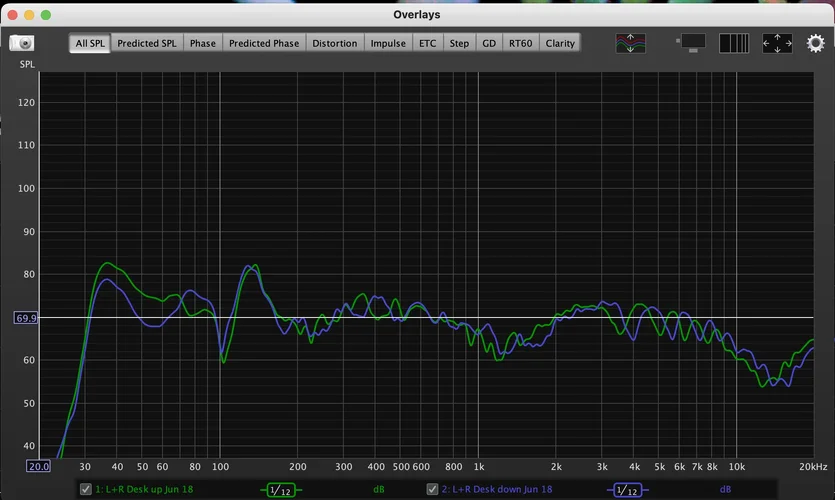
Task: Uncheck L+R Desk up Jun 18 trace
Action: (85, 489)
